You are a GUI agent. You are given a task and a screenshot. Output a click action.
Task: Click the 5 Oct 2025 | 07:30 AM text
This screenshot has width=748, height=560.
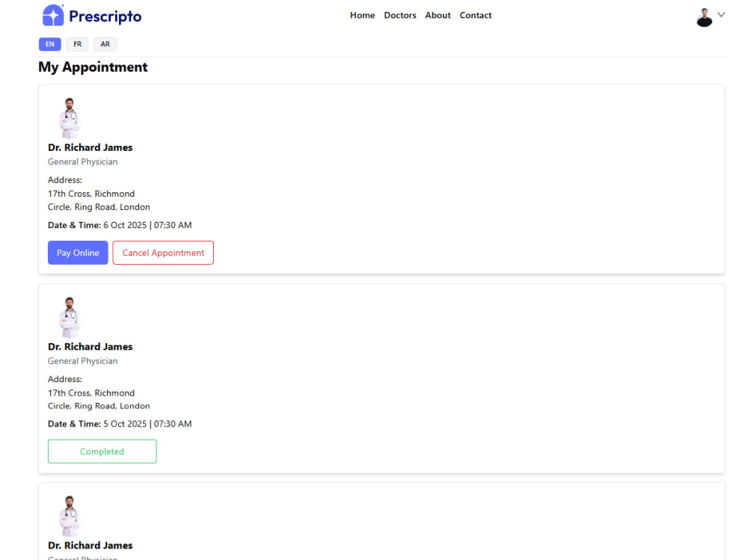(147, 424)
